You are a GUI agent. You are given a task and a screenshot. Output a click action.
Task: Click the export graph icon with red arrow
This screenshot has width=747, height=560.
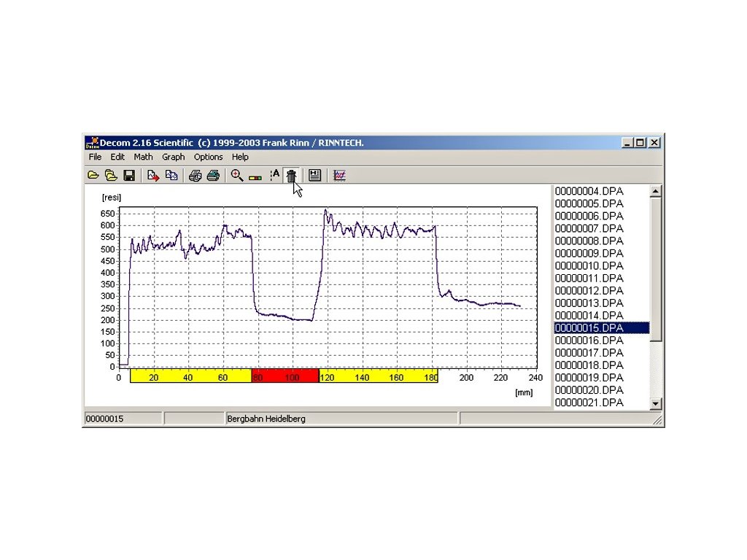click(153, 176)
